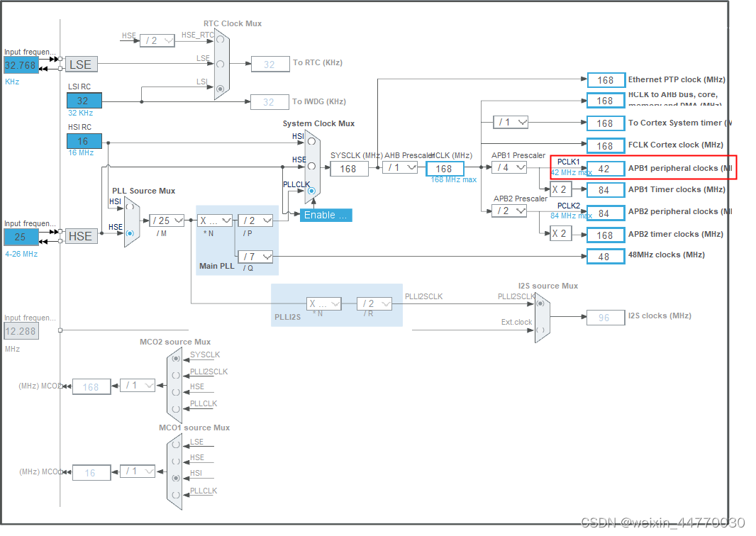This screenshot has height=536, width=756.
Task: Select HSE in MCO2 source Mux
Action: [x=176, y=392]
